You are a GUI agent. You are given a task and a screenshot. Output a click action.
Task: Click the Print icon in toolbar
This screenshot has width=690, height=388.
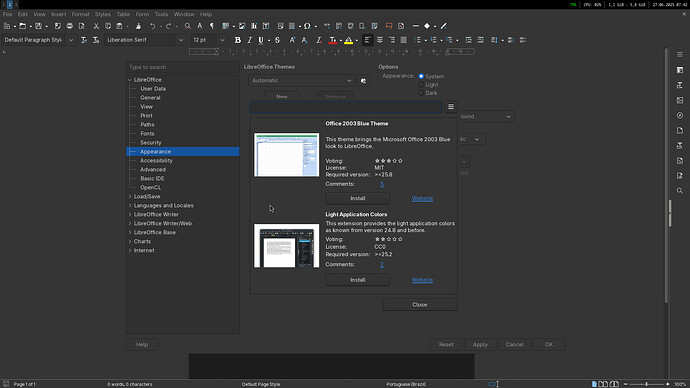click(70, 26)
